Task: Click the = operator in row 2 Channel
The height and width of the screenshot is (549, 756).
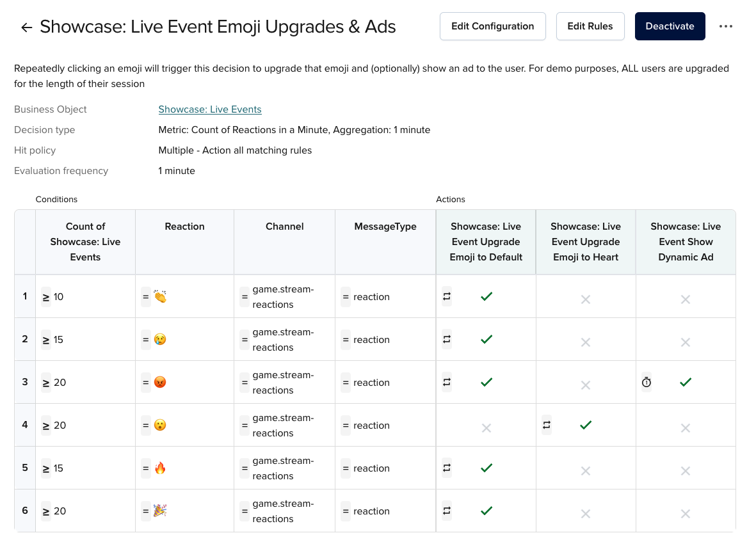Action: [x=245, y=340]
